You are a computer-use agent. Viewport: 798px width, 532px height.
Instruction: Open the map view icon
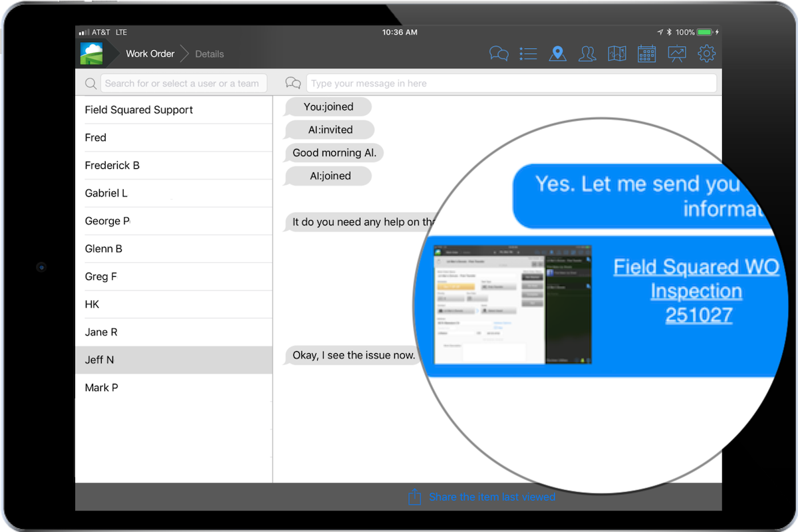(617, 53)
